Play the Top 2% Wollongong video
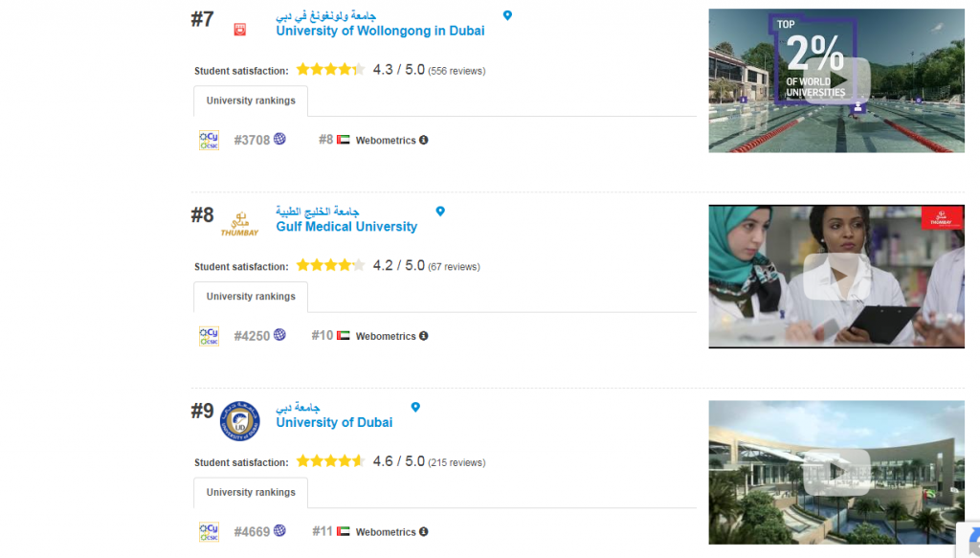The image size is (980, 558). pyautogui.click(x=836, y=80)
